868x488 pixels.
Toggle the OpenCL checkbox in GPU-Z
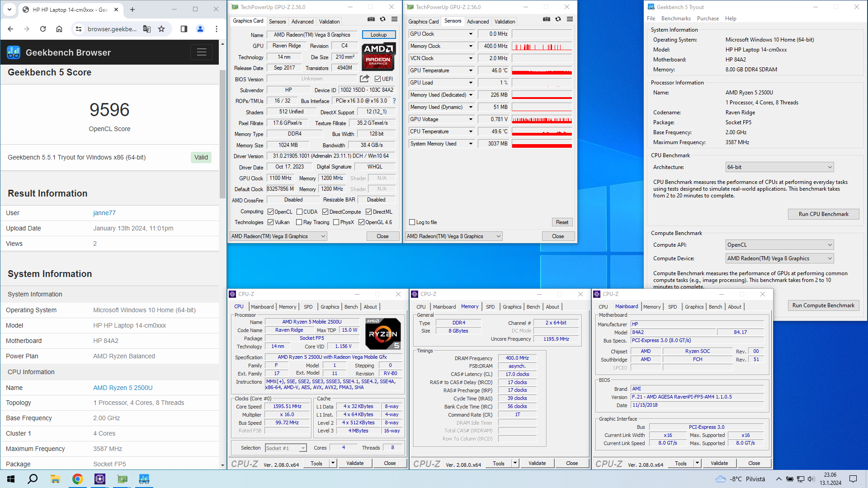tap(270, 212)
